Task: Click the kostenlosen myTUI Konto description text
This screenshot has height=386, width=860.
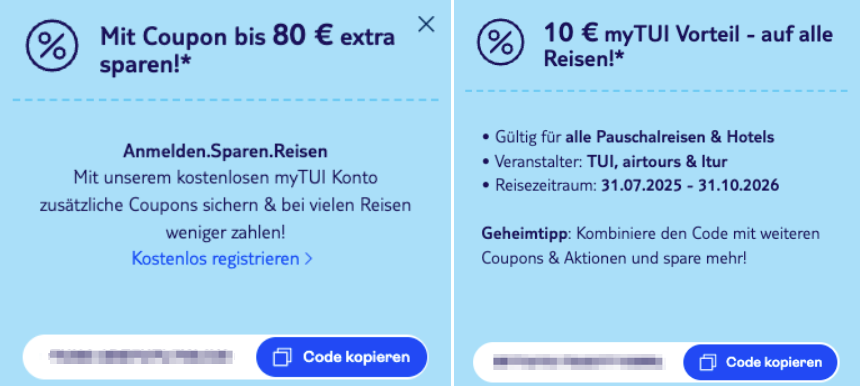Action: click(225, 205)
